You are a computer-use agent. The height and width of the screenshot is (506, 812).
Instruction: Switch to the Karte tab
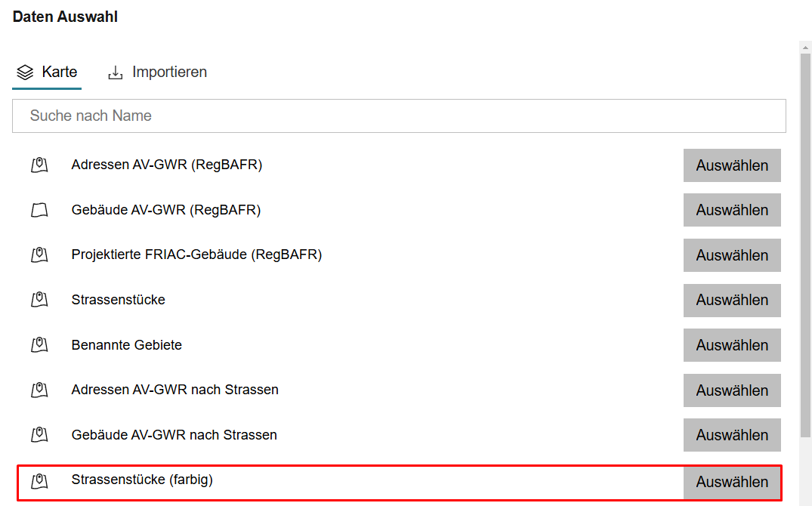pyautogui.click(x=47, y=73)
